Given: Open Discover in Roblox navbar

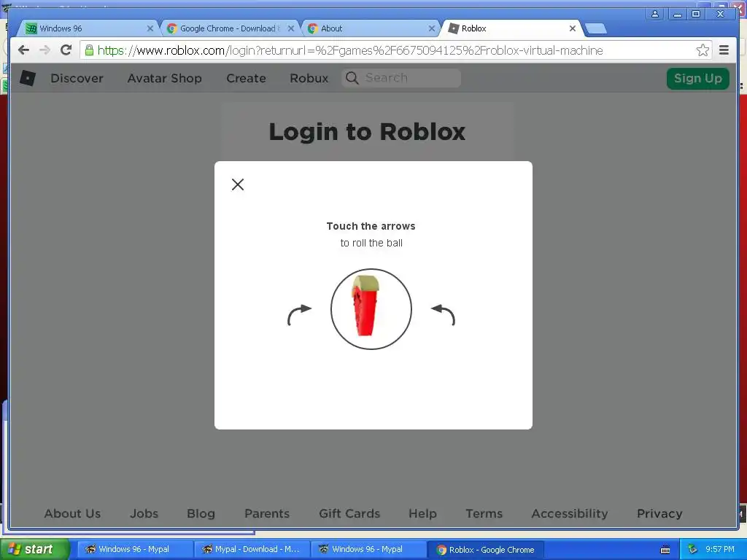Looking at the screenshot, I should (77, 78).
